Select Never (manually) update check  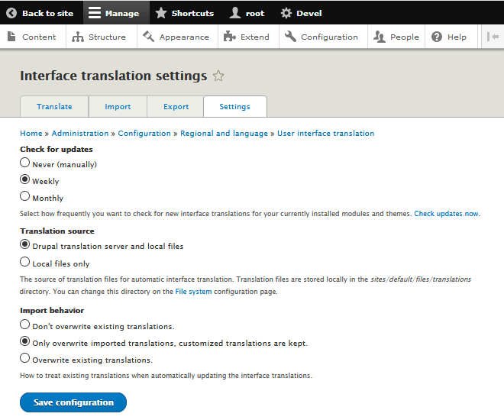click(24, 163)
